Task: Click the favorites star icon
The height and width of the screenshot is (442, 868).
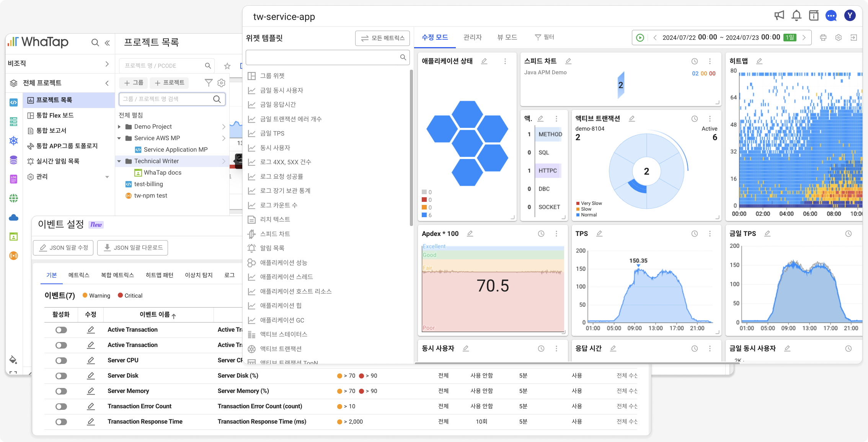Action: pos(227,66)
